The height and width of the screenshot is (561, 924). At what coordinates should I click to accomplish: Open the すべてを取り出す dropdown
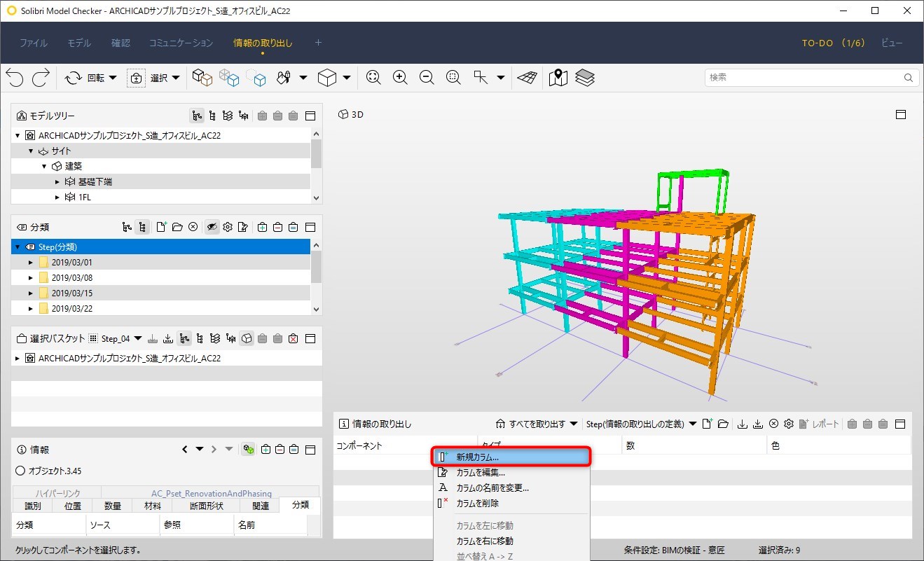[537, 424]
